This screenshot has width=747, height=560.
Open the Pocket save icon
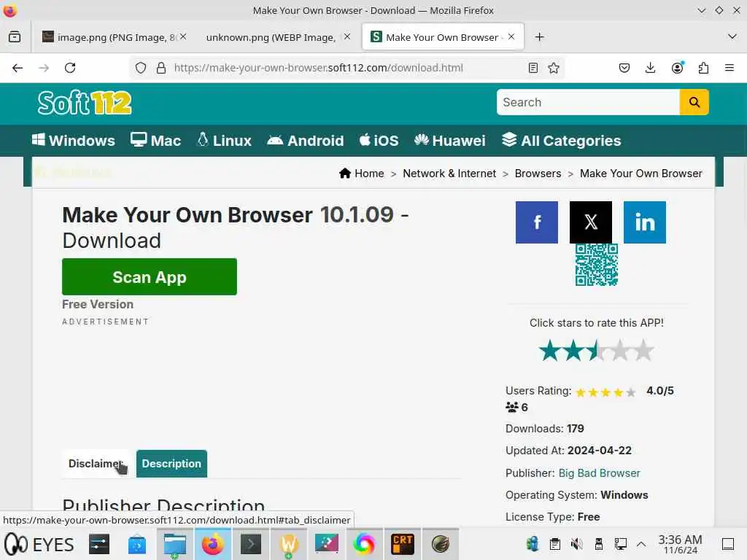click(624, 68)
